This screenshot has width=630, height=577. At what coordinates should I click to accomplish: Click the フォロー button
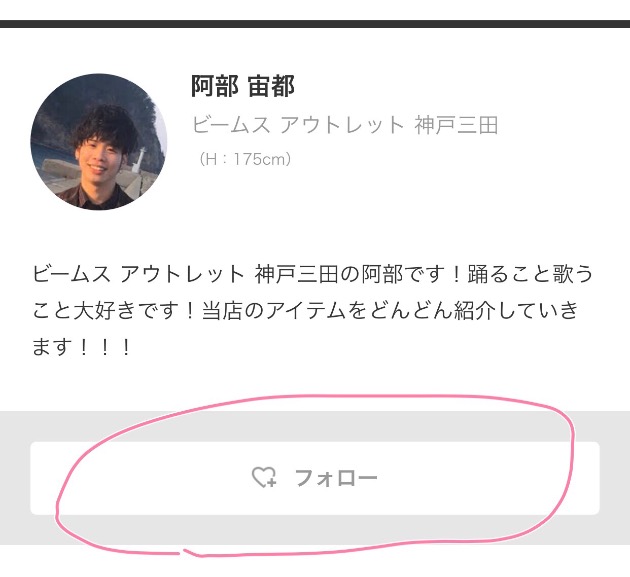(x=315, y=478)
